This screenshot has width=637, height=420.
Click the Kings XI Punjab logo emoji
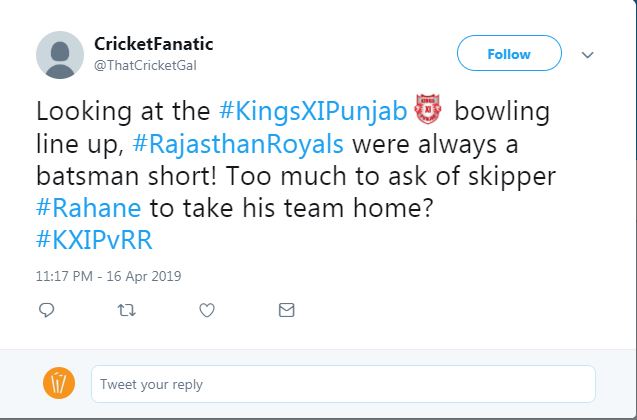click(x=429, y=109)
